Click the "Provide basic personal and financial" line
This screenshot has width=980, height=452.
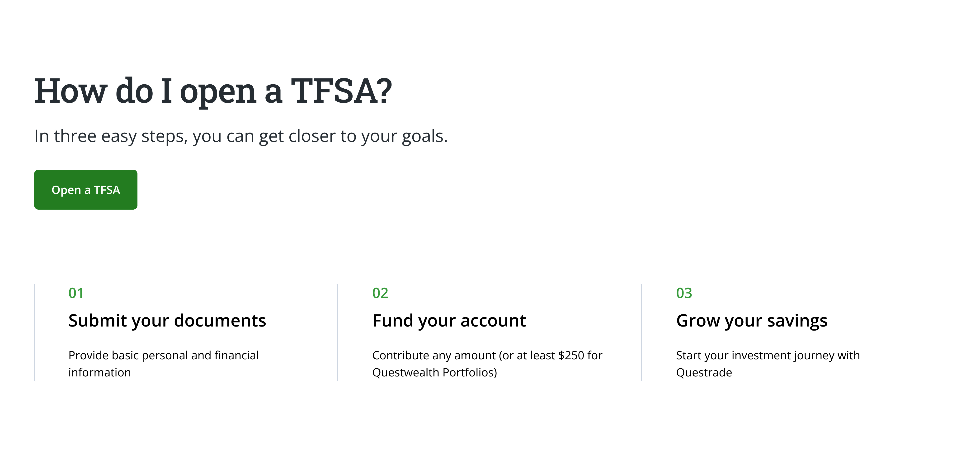click(163, 355)
